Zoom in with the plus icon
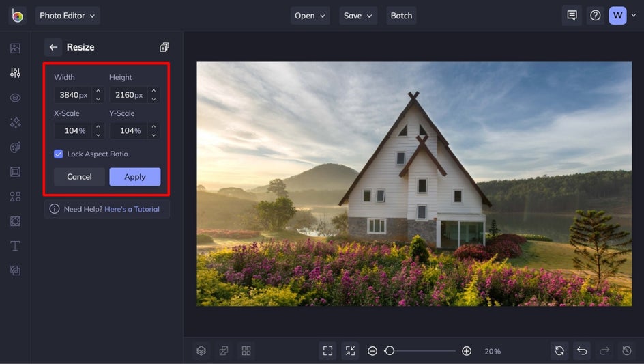This screenshot has width=644, height=364. coord(467,351)
